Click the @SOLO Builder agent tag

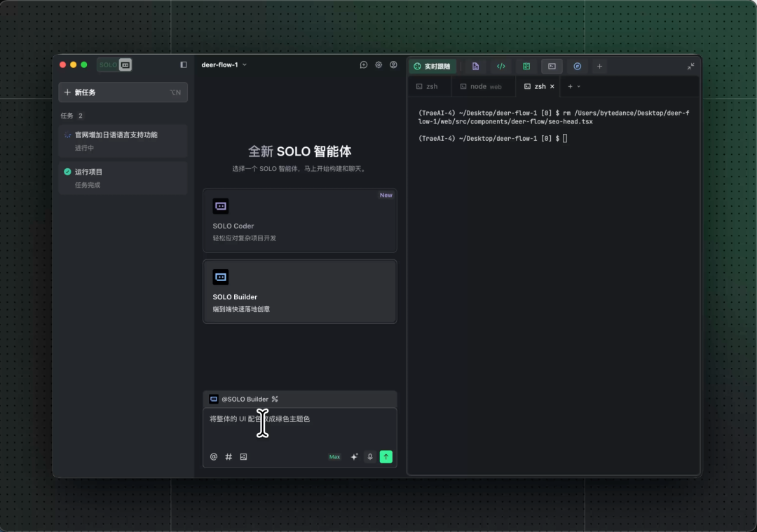pos(240,400)
